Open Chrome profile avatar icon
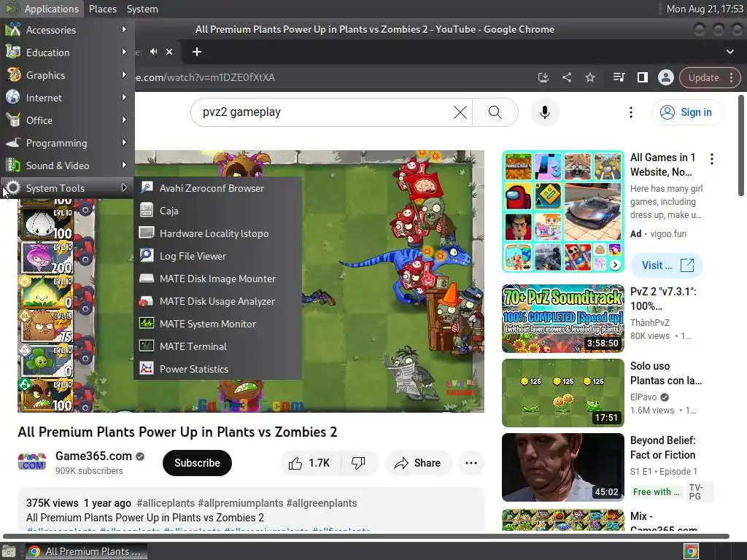 coord(665,77)
